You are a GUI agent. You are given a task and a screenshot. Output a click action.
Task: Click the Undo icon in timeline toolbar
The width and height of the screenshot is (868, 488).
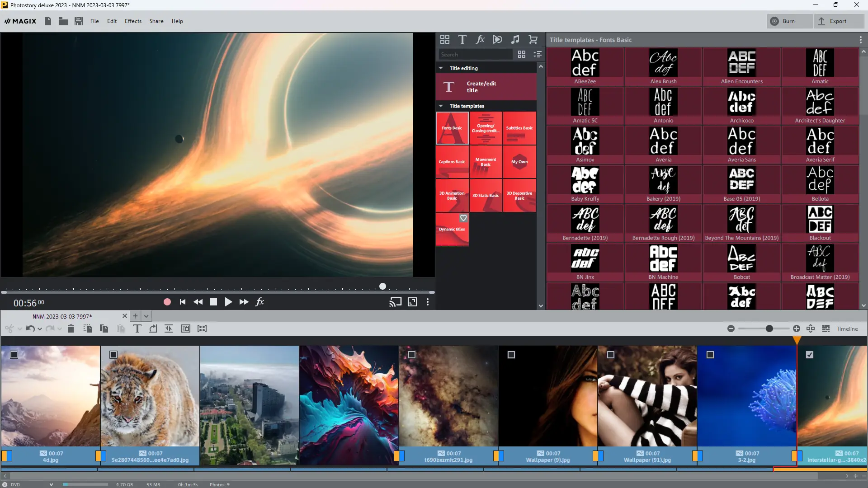click(x=29, y=328)
